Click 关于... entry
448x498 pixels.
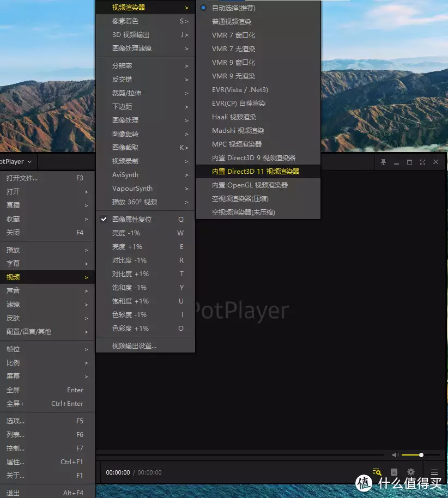[47, 476]
